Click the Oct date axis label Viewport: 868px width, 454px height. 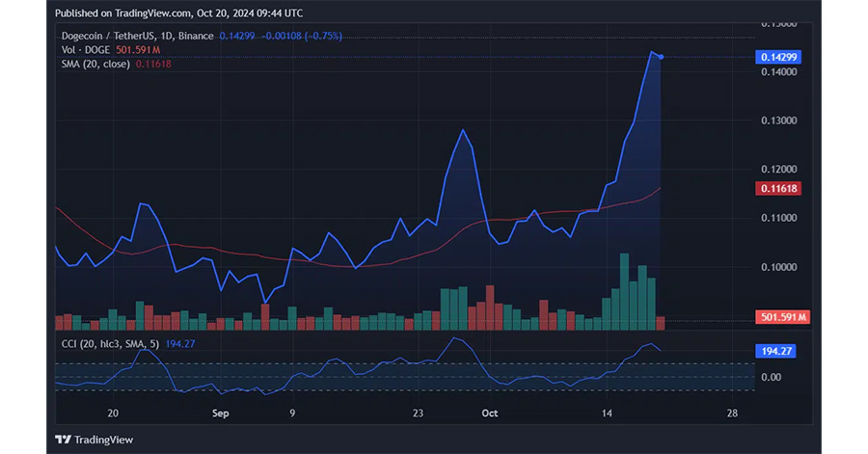tap(489, 414)
